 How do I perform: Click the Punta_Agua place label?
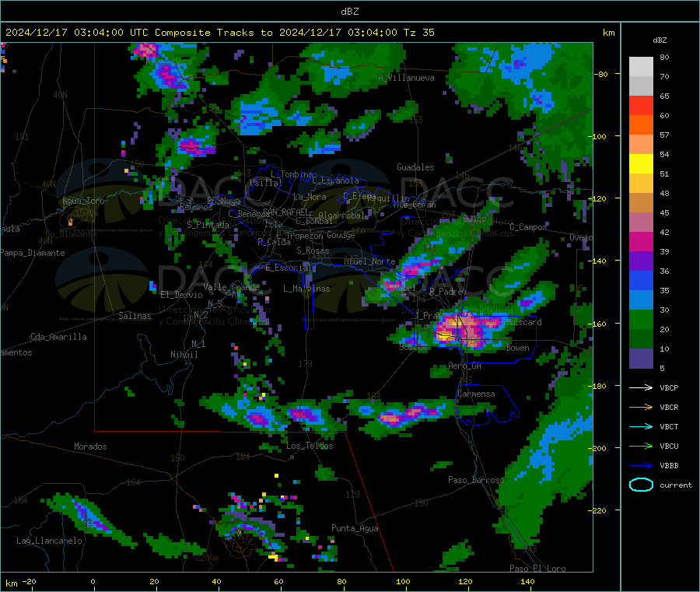(355, 528)
